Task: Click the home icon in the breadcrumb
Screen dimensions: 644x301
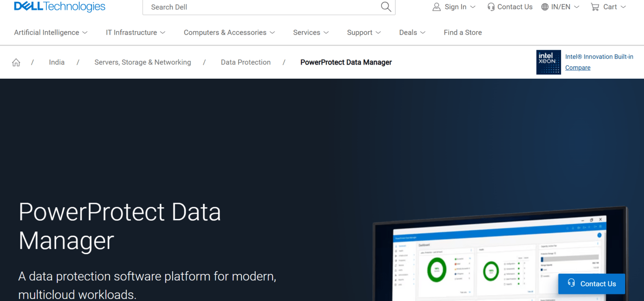Action: [16, 62]
